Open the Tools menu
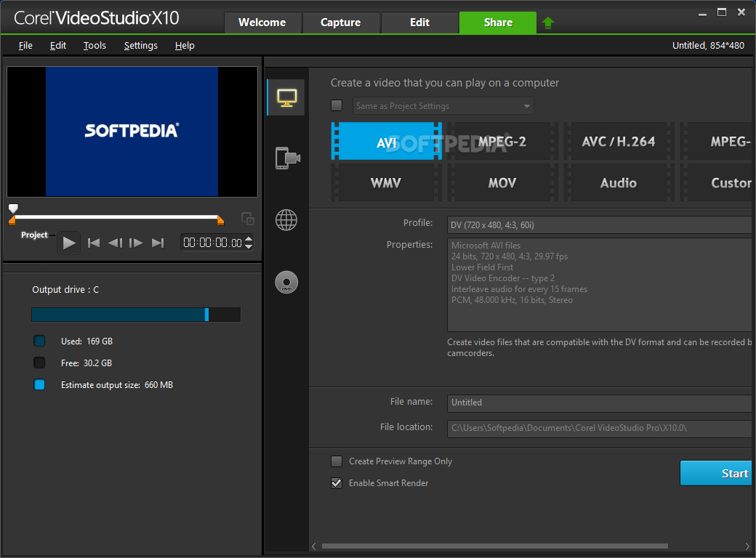756x558 pixels. coord(94,46)
